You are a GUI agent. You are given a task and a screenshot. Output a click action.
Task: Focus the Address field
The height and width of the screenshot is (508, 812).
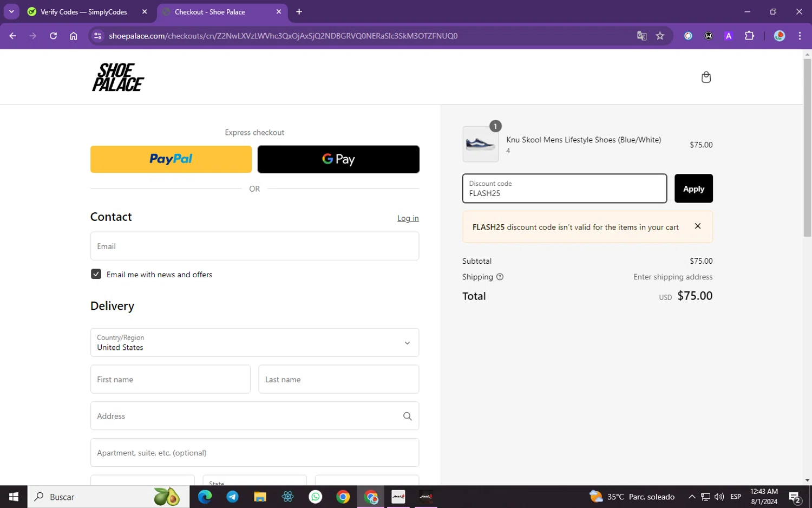tap(254, 416)
